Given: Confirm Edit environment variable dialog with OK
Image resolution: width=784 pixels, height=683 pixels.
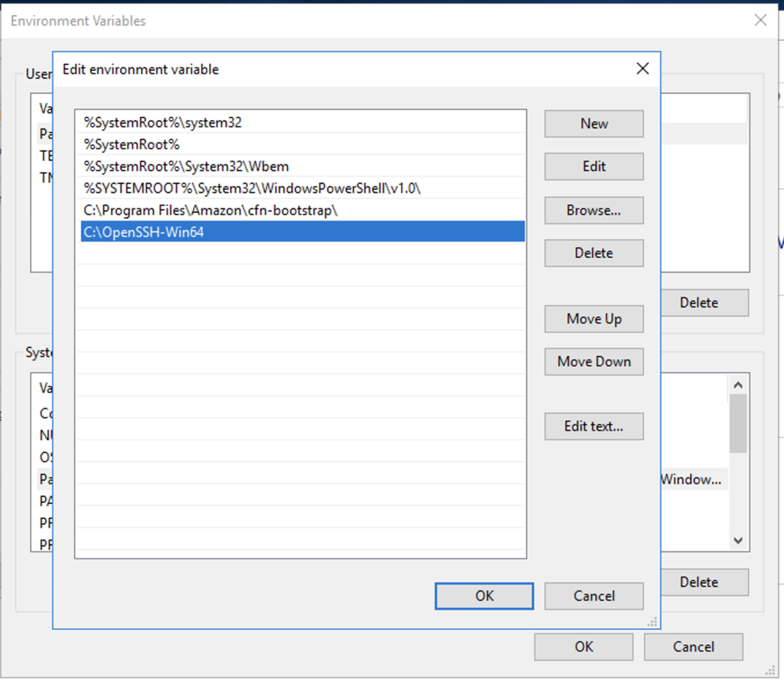Looking at the screenshot, I should pyautogui.click(x=484, y=596).
